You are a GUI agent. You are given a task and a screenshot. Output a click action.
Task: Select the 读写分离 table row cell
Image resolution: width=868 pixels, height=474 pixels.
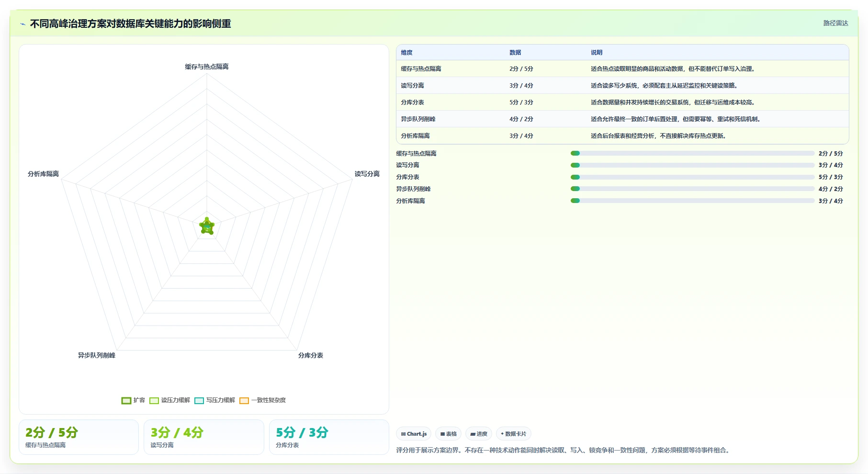coord(412,86)
